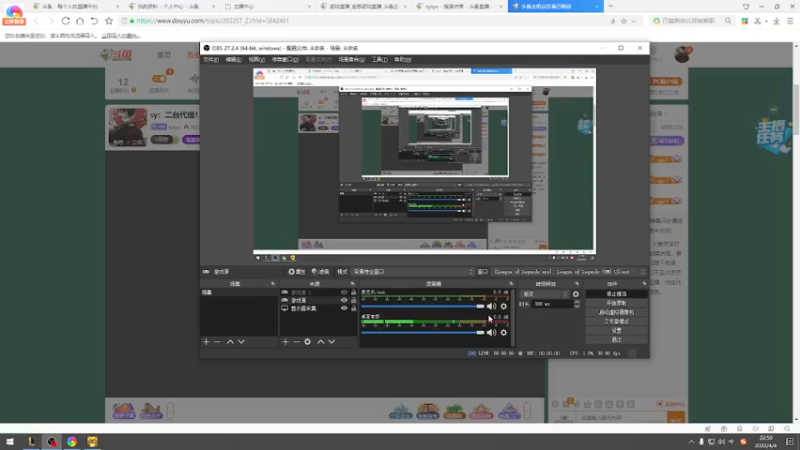Click the Exit (退出) button in OBS controls
Screen dimensions: 800x450
[x=616, y=339]
